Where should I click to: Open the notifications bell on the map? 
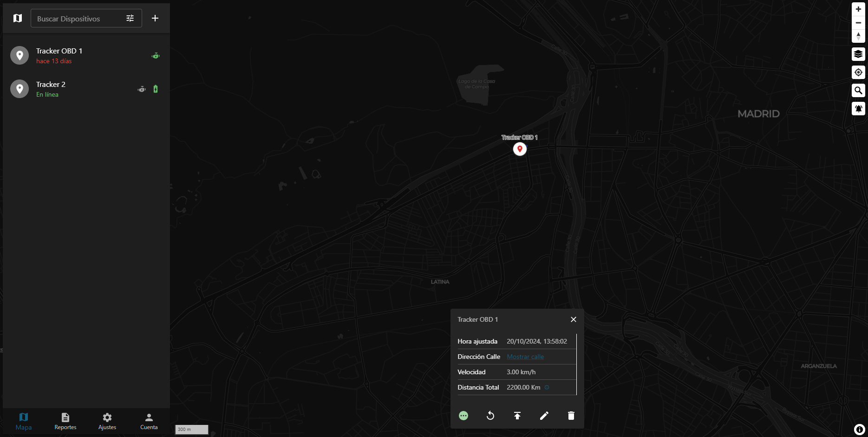click(x=858, y=108)
